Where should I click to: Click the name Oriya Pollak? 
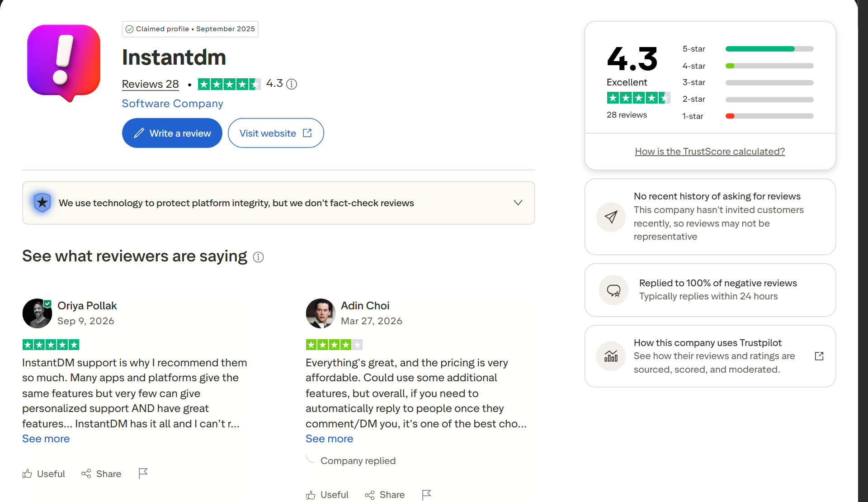[x=87, y=306]
